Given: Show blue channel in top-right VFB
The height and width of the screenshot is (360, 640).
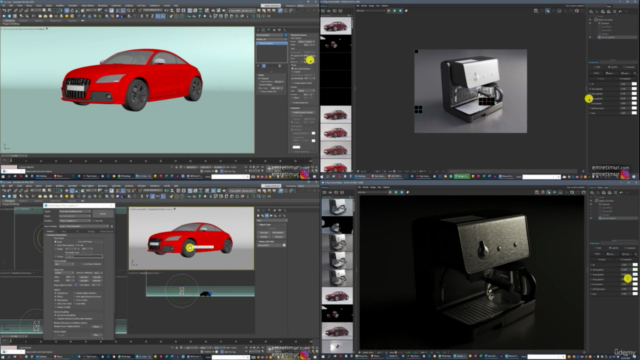Looking at the screenshot, I should pos(400,11).
